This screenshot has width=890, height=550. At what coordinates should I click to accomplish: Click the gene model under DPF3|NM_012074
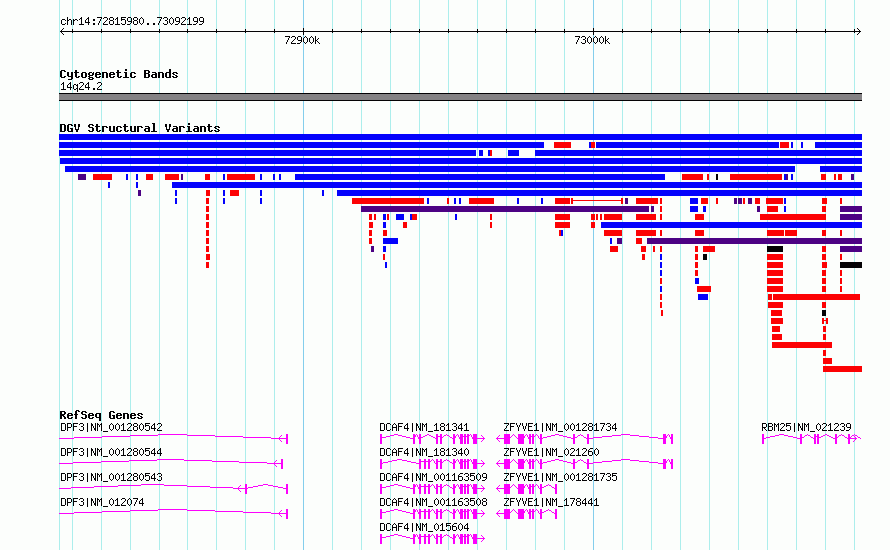(x=174, y=513)
